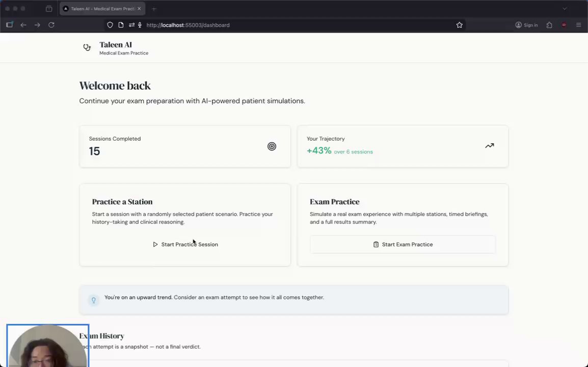Go back to the previous page
The image size is (588, 367).
tap(23, 25)
